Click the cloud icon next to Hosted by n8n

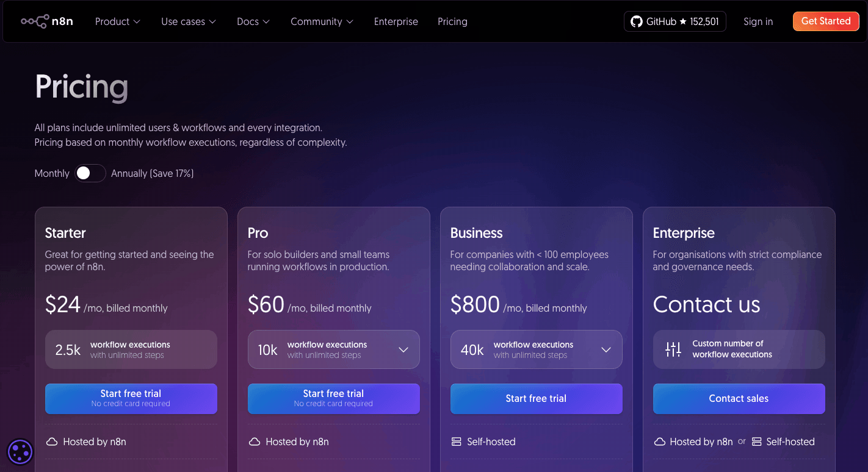tap(52, 442)
